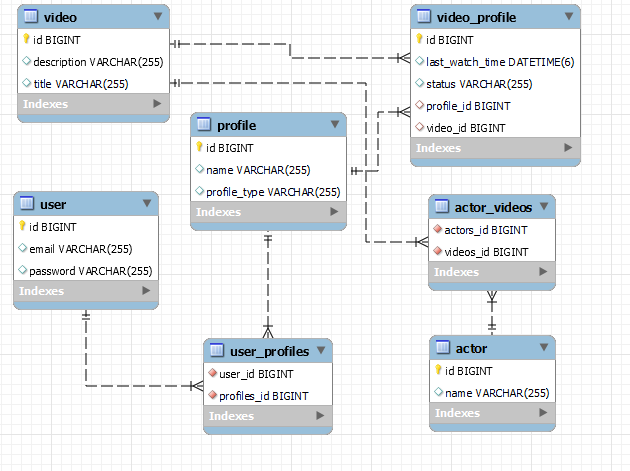Select 'status VARCHAR(255)' column text

click(x=479, y=84)
